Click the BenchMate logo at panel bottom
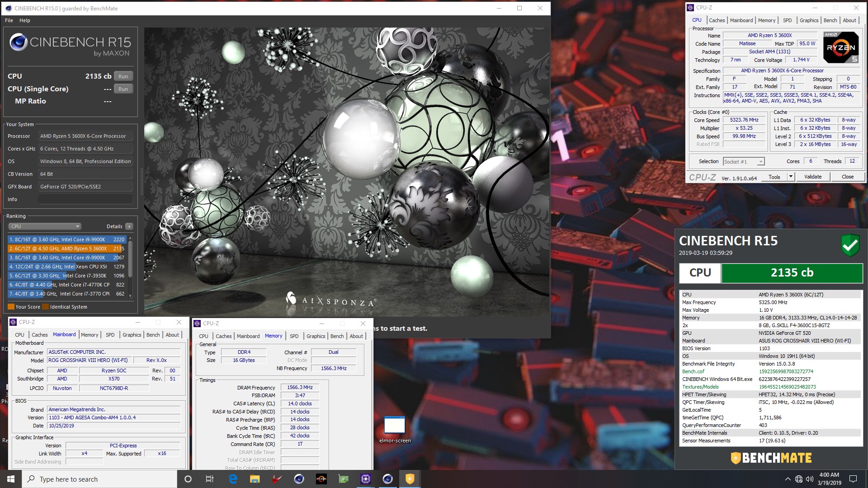The width and height of the screenshot is (868, 488). [771, 458]
